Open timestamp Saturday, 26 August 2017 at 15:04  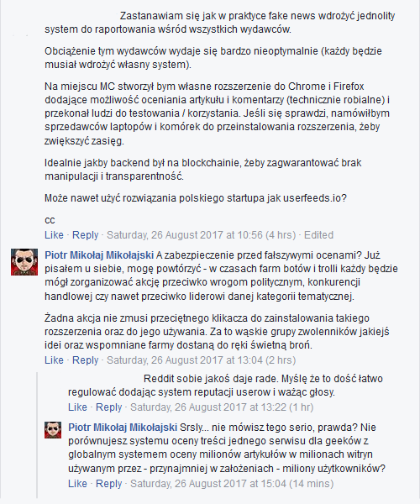click(x=232, y=484)
